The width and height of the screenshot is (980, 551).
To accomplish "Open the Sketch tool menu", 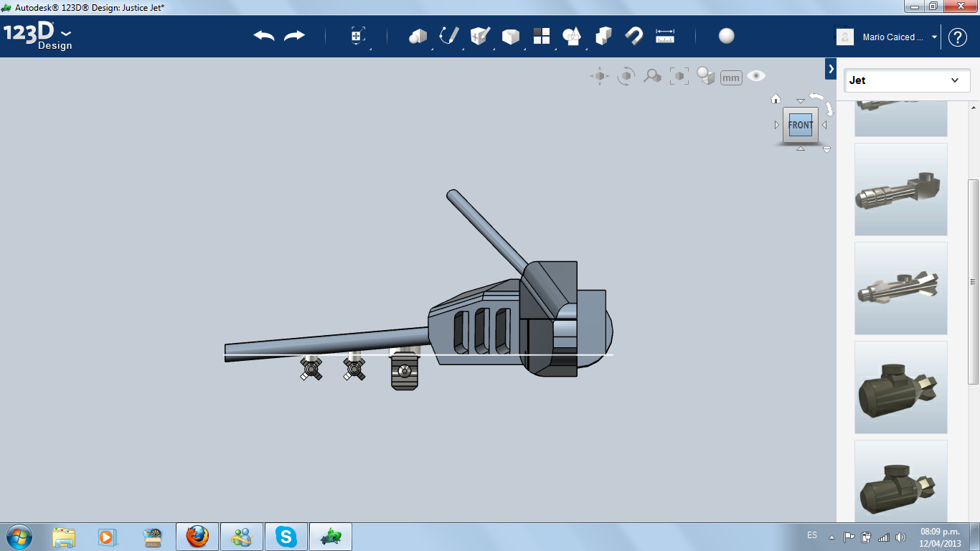I will tap(449, 36).
